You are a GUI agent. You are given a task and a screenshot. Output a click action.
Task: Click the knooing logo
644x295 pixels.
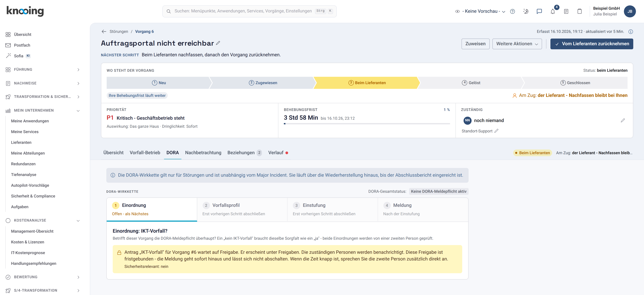[x=25, y=11]
